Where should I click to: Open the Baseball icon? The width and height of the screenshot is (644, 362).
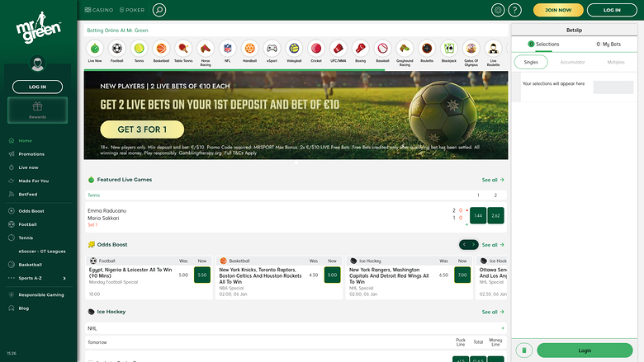point(383,49)
